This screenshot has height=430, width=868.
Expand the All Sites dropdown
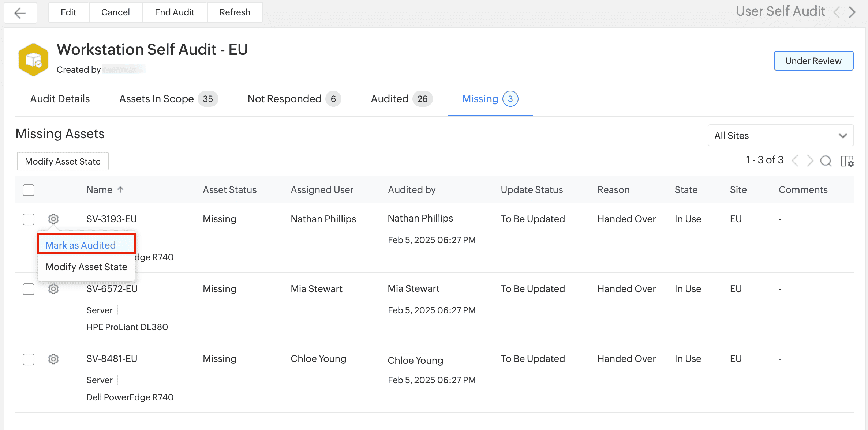[x=781, y=136]
